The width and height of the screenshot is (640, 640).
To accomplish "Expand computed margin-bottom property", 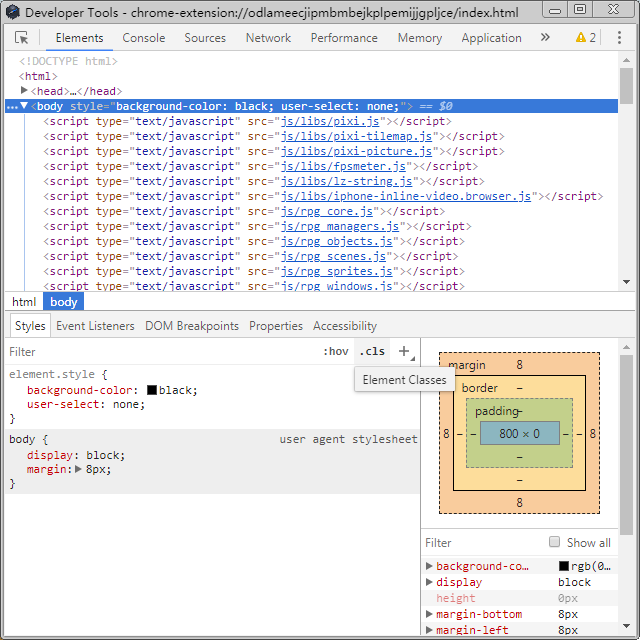I will pos(429,613).
